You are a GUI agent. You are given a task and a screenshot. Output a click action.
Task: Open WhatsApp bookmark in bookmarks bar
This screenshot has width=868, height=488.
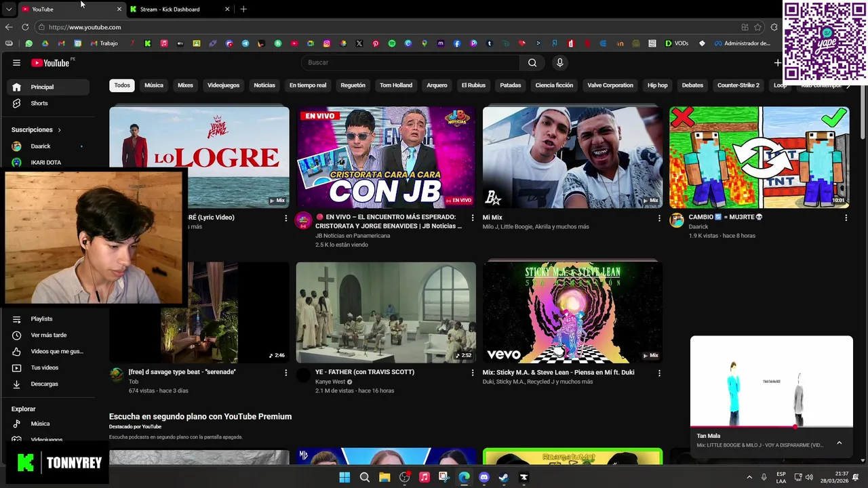pyautogui.click(x=28, y=43)
